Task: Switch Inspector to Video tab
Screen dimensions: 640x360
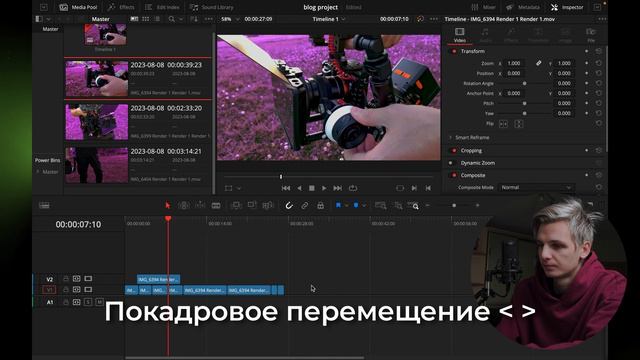Action: [x=460, y=35]
